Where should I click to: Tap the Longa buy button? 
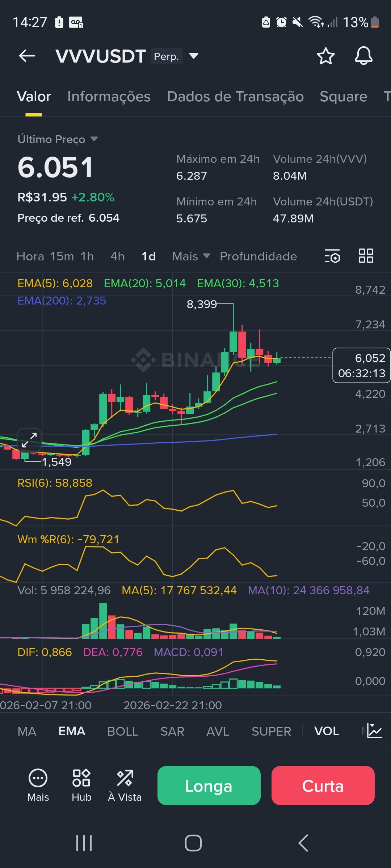coord(209,786)
